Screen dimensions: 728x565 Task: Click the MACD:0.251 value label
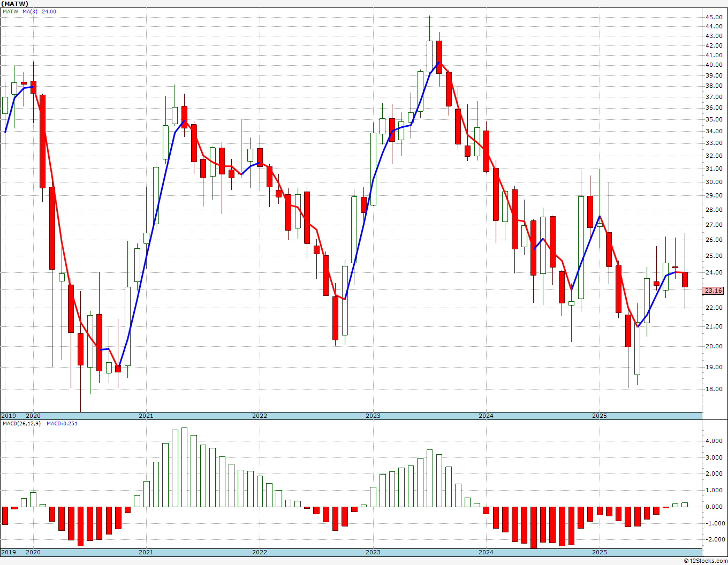coord(62,423)
